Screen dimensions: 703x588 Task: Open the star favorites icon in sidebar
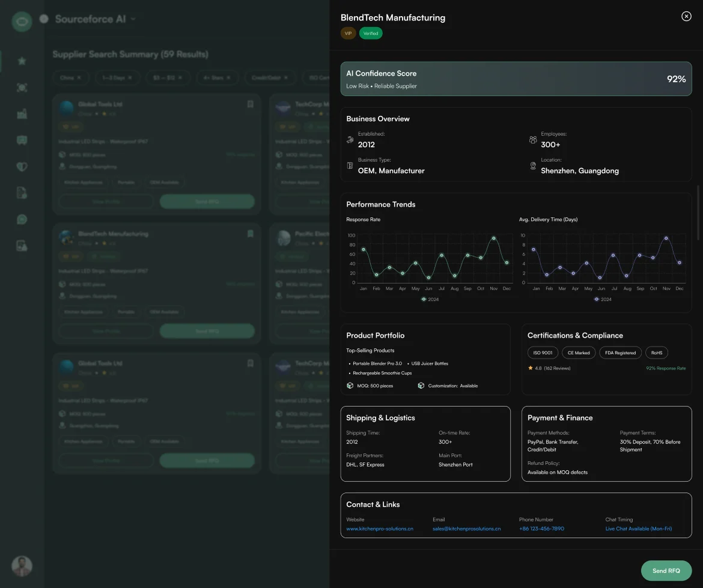click(x=22, y=61)
